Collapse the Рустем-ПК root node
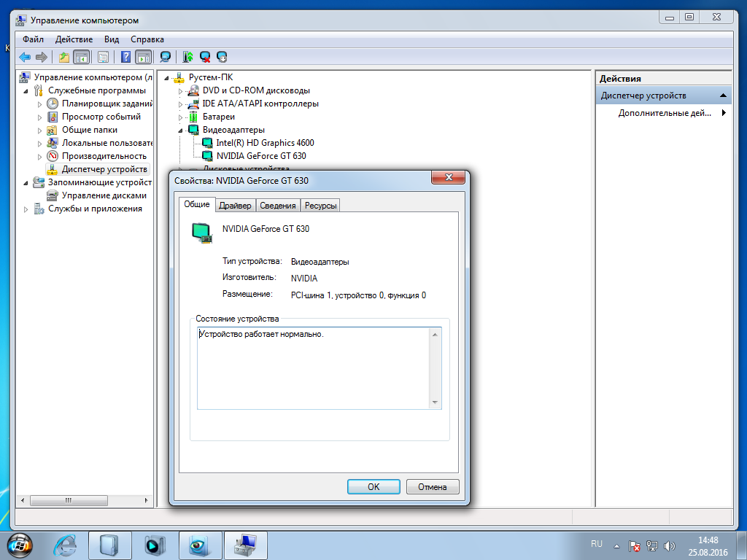Screen dimensions: 747x560 (x=167, y=77)
